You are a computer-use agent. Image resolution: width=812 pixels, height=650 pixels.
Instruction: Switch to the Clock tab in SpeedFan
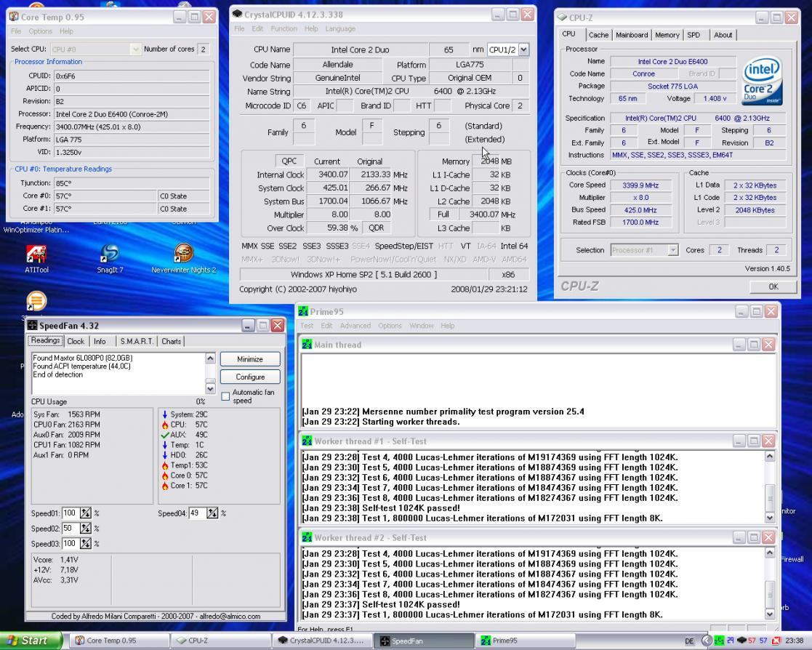point(76,341)
